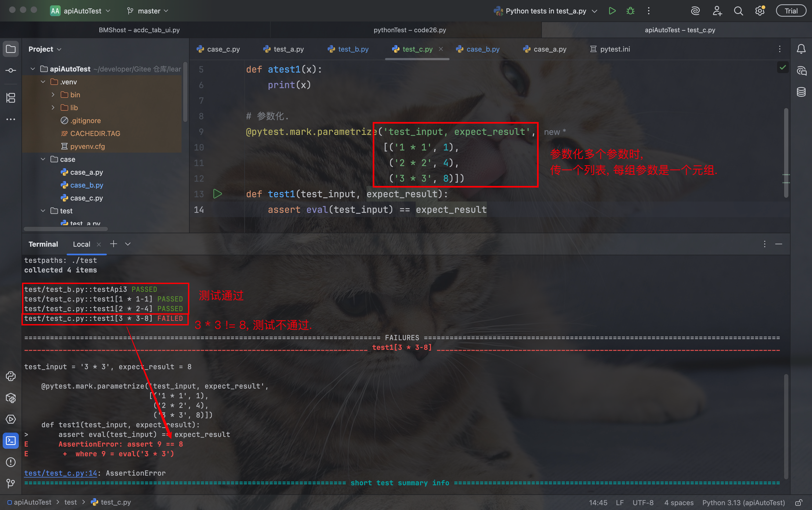The width and height of the screenshot is (812, 510).
Task: Click the test/test_c.py:14 link in the terminal
Action: (x=61, y=473)
